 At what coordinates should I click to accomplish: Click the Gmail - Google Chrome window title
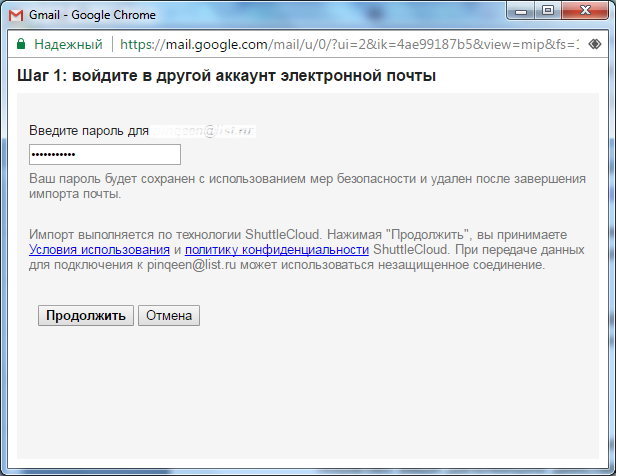pos(92,15)
